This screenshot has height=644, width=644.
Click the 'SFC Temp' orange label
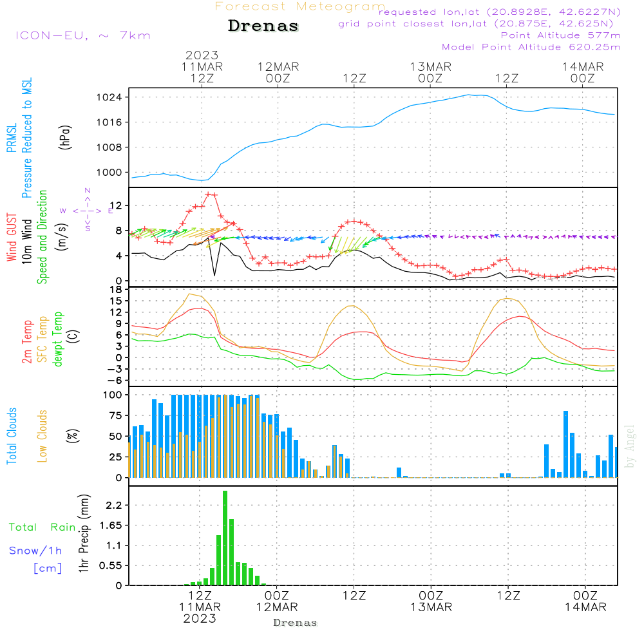[43, 339]
